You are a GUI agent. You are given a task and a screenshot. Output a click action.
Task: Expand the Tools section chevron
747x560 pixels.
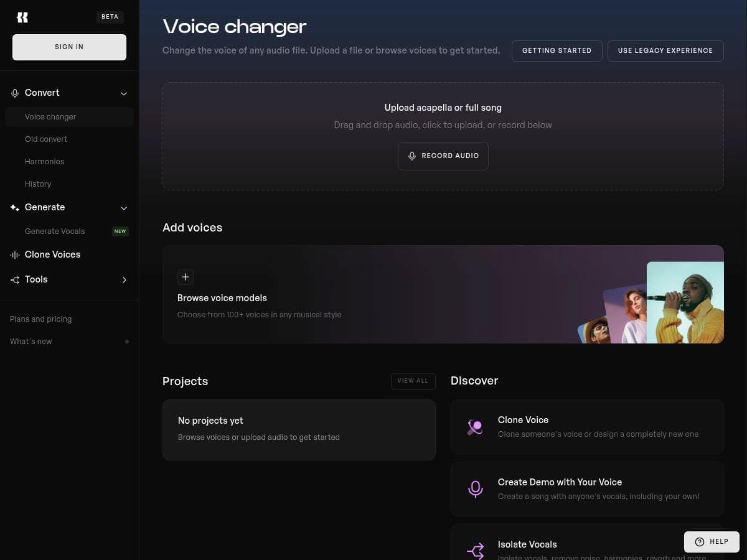pos(124,280)
